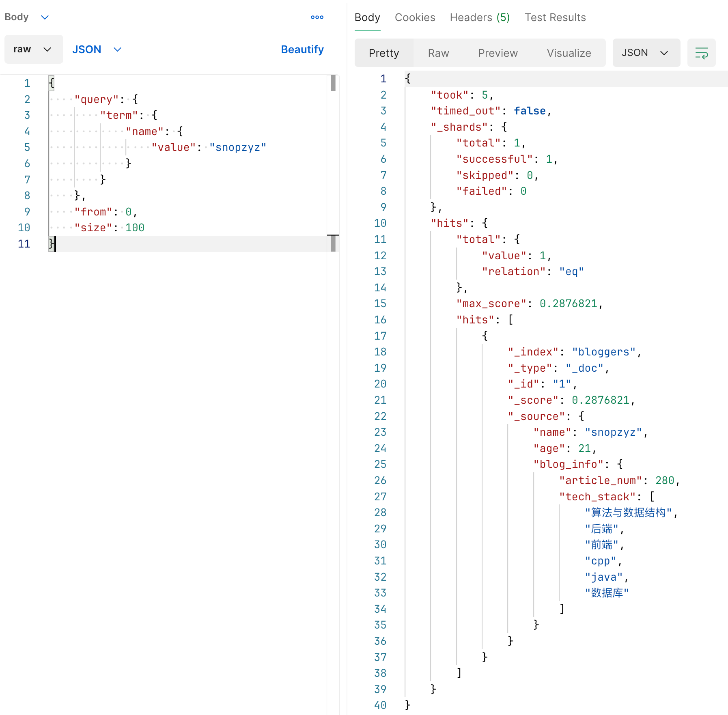Click the "age" key in response

(x=549, y=448)
